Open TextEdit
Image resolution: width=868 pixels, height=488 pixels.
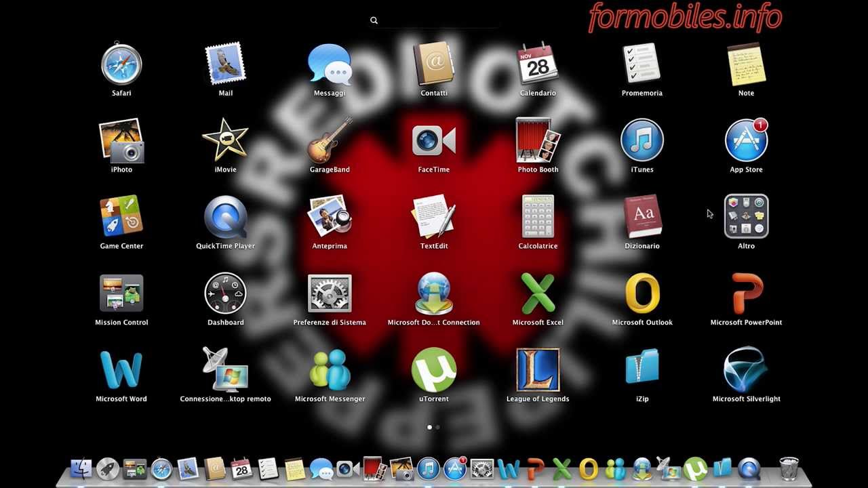[x=434, y=217]
